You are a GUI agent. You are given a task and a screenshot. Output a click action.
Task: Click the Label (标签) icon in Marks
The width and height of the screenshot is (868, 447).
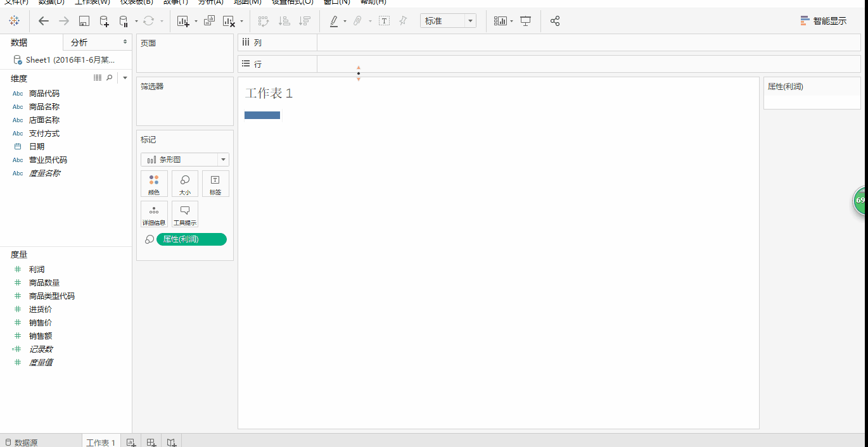[x=215, y=183]
